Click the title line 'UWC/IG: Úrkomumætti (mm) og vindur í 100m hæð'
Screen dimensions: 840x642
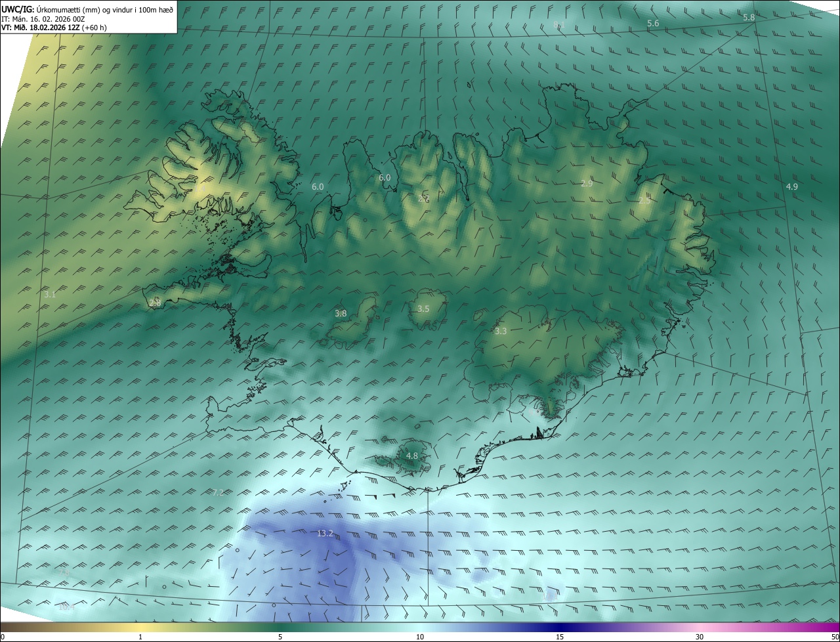pos(87,9)
